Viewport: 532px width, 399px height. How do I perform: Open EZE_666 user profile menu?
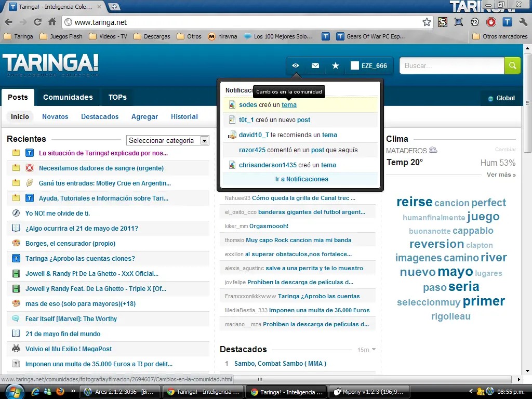(369, 65)
